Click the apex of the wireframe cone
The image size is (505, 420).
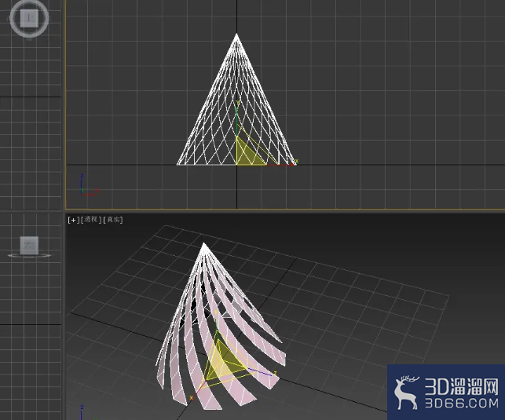(x=236, y=34)
